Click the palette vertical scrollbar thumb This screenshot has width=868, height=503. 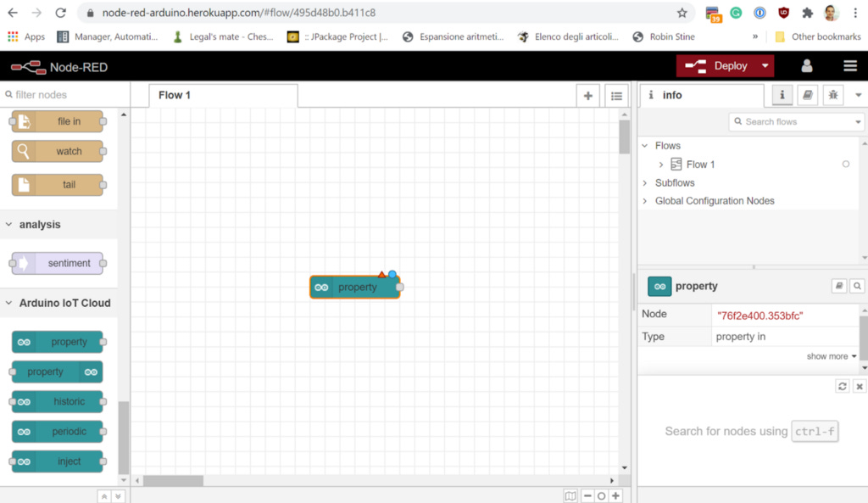point(124,438)
